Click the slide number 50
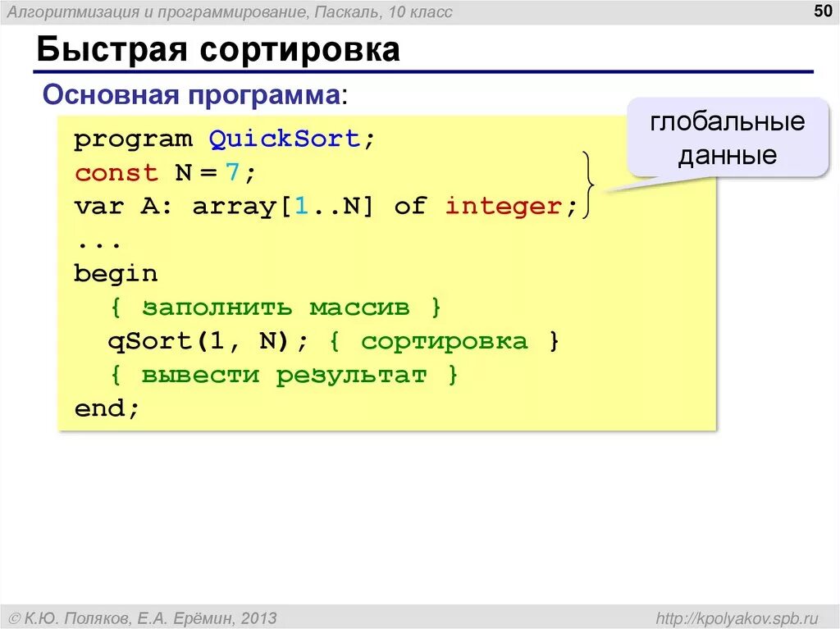840x629 pixels. click(822, 11)
